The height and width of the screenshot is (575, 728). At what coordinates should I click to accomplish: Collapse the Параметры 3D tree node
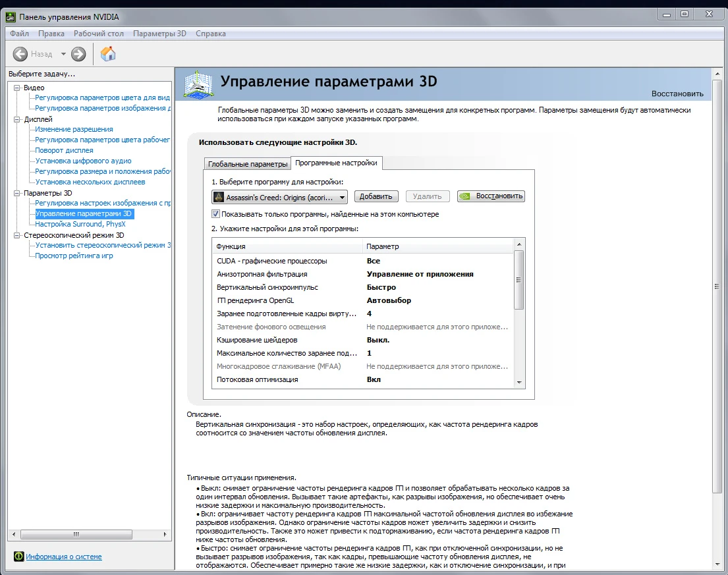click(17, 192)
